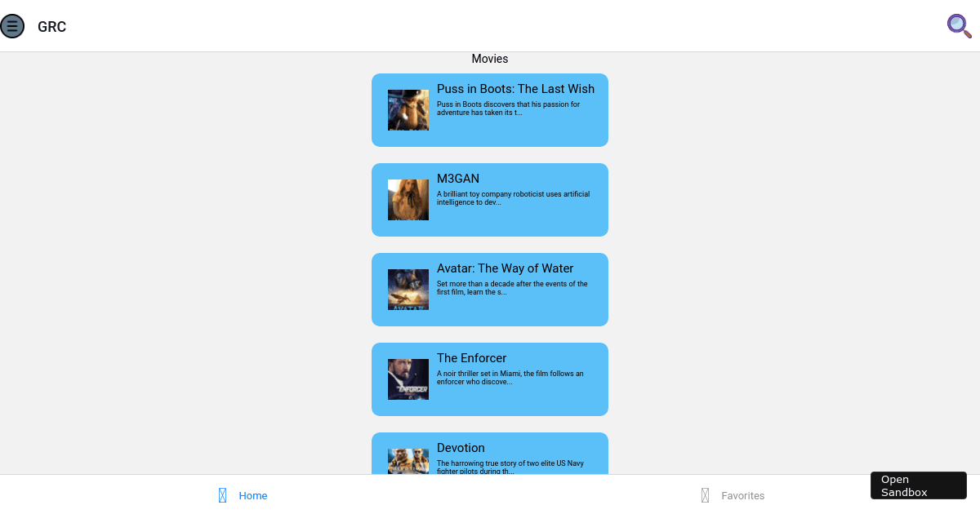Open the Puss in Boots: The Last Wish title
The image size is (980, 514).
[515, 89]
